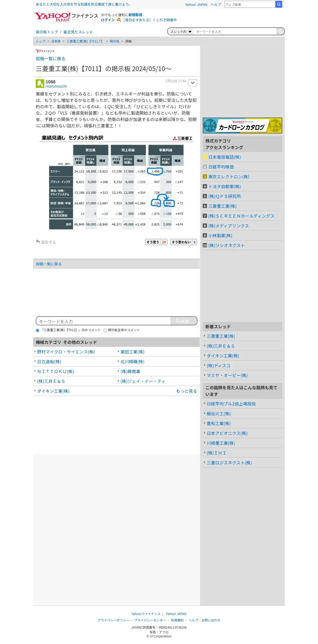Open 細谷火工(株) related stock

[x=219, y=414]
